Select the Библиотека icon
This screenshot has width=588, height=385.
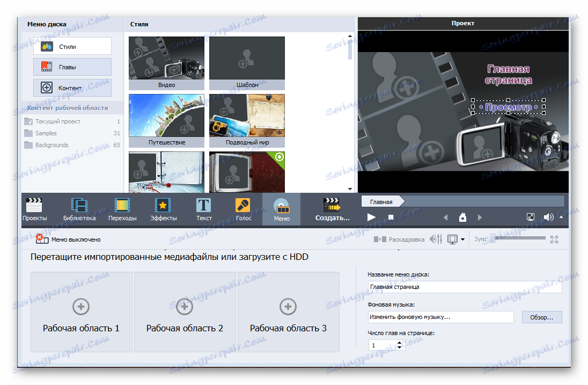pyautogui.click(x=79, y=205)
